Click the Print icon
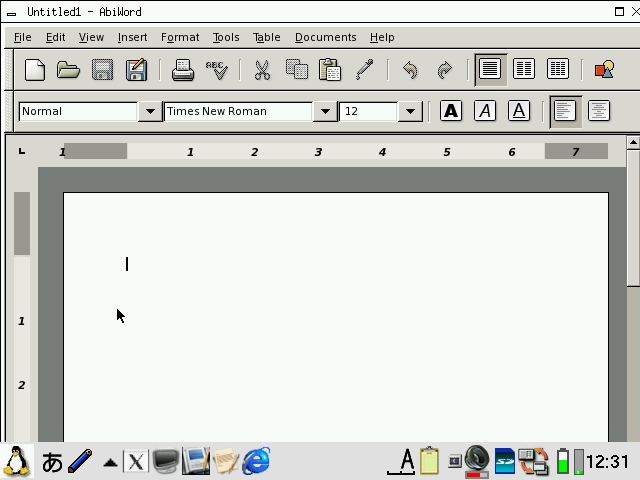 [182, 69]
